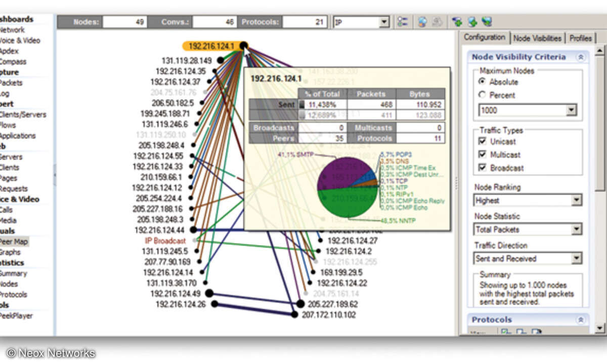Click the 41,1% SMTP pie label
The height and width of the screenshot is (364, 607).
(295, 155)
